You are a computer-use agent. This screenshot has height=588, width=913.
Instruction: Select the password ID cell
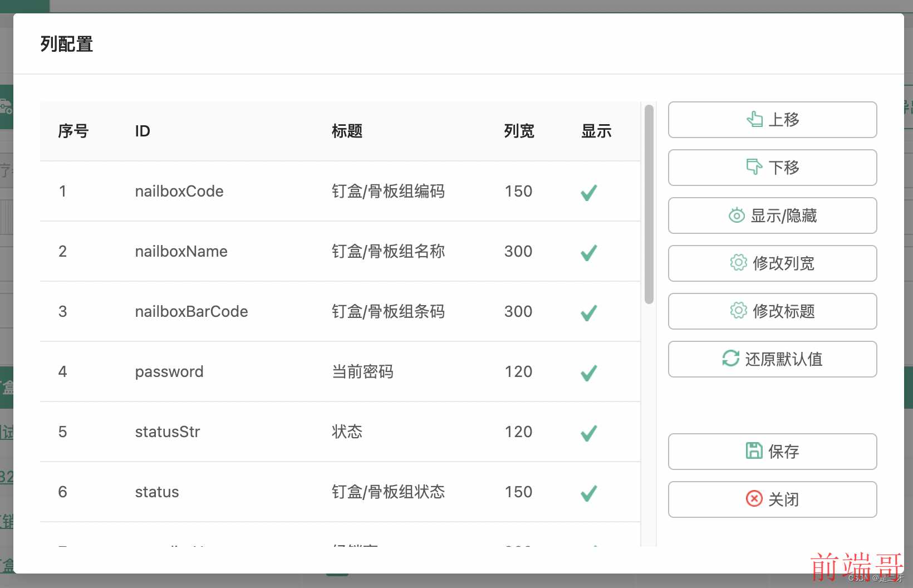click(169, 371)
